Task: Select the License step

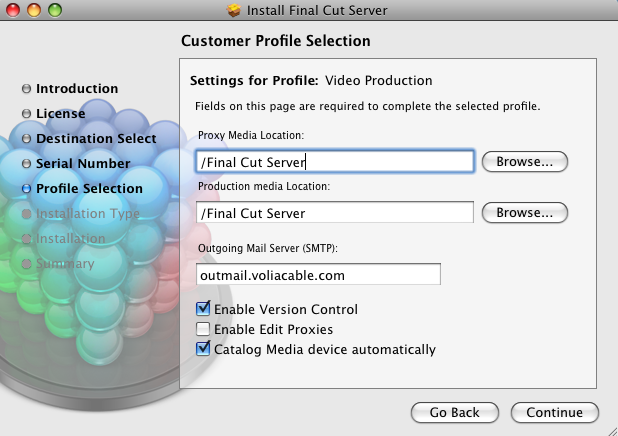Action: pos(60,113)
